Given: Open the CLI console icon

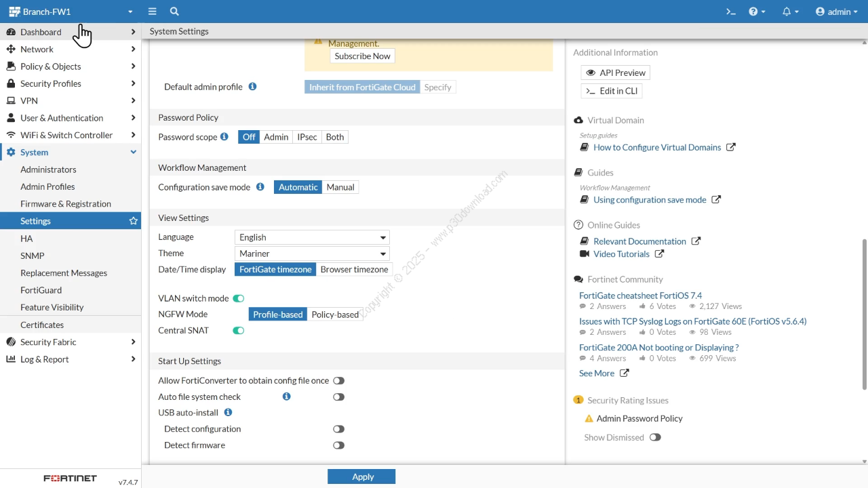Looking at the screenshot, I should (731, 12).
